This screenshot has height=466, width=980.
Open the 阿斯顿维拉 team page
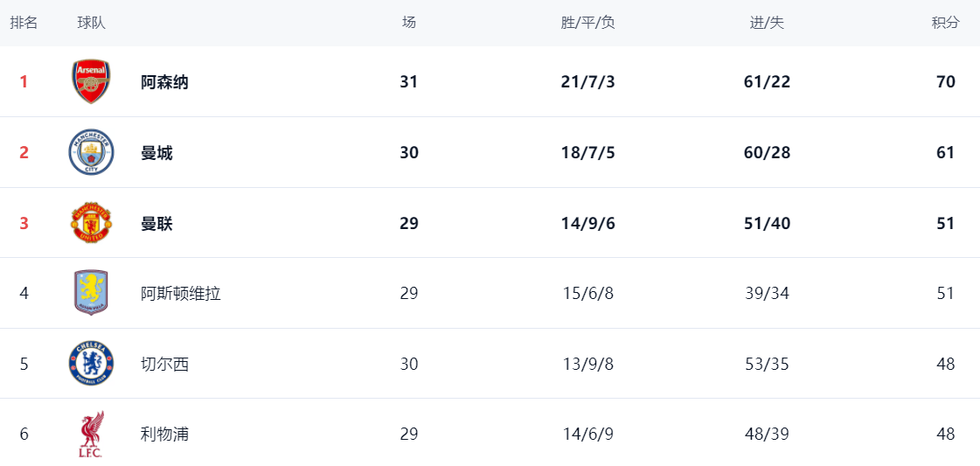coord(180,293)
